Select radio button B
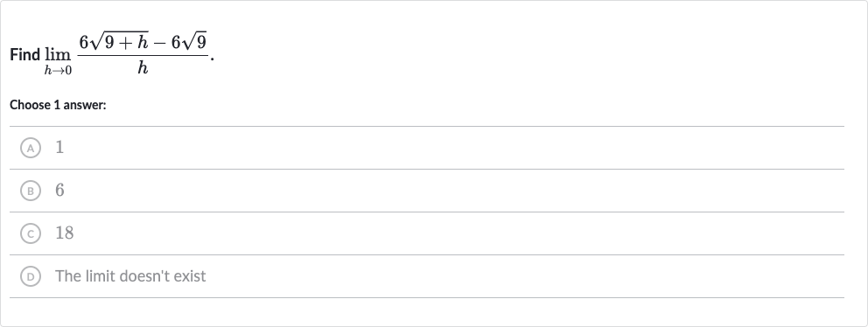This screenshot has width=868, height=327. click(31, 191)
